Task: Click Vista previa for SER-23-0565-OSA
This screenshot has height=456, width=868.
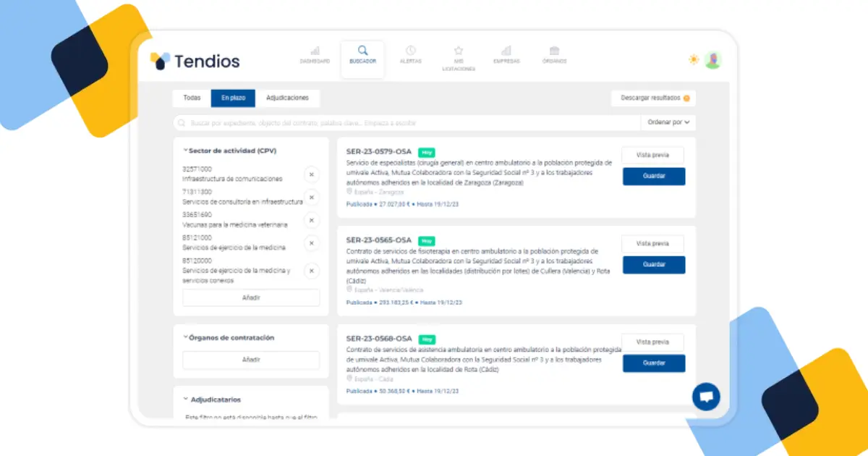Action: click(x=653, y=244)
